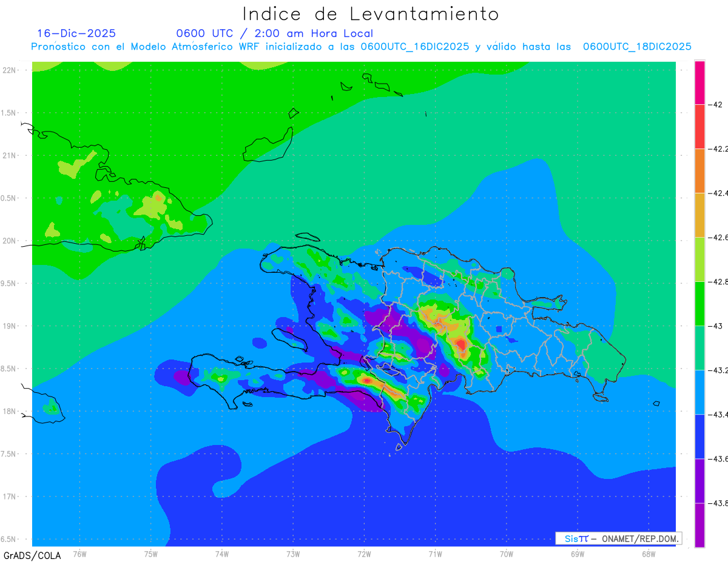This screenshot has height=562, width=728.
Task: Click the "69W" longitude label
Action: (577, 554)
